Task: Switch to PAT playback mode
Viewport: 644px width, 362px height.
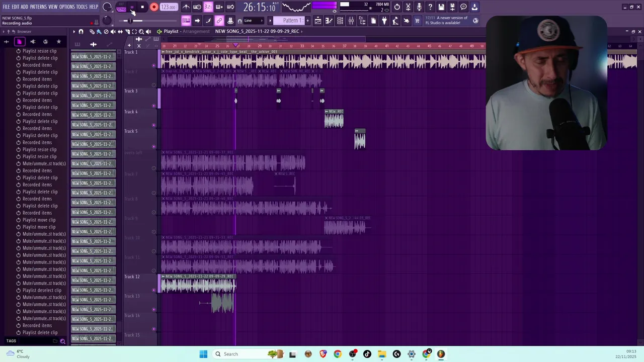Action: tap(121, 5)
